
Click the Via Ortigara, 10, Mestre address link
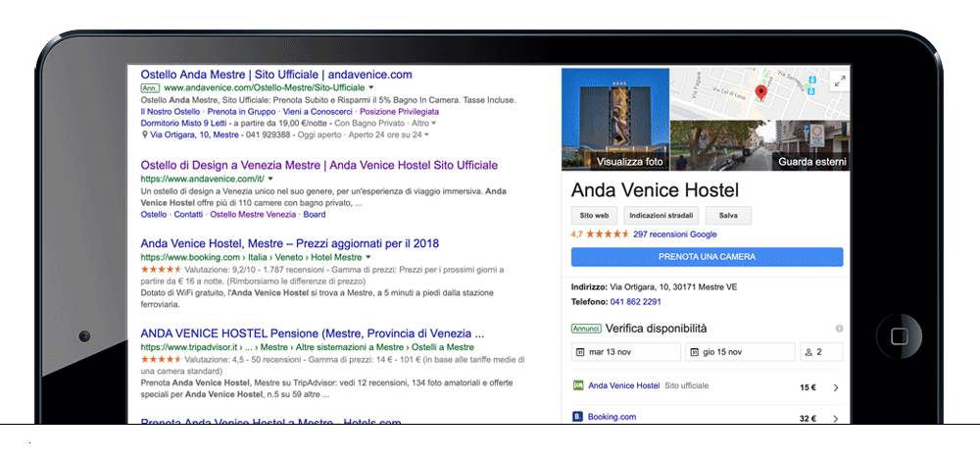194,134
